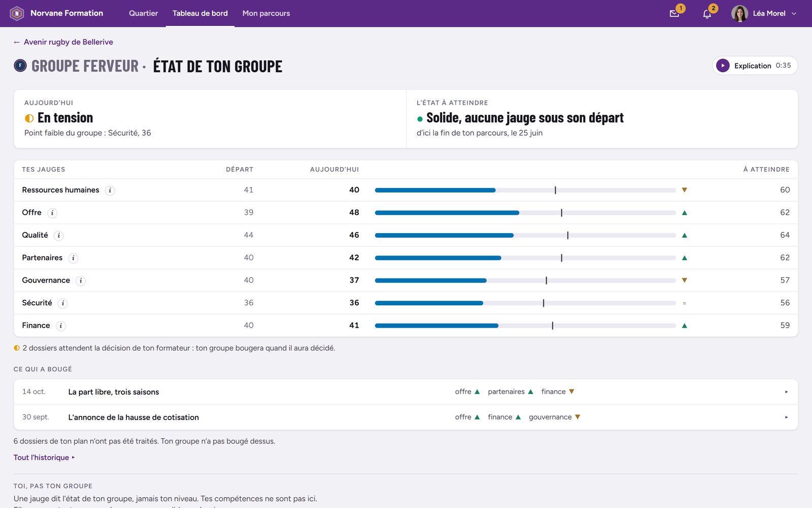Click the down trend arrow for Gouvernance
Screen dimensions: 812x508
pyautogui.click(x=685, y=280)
